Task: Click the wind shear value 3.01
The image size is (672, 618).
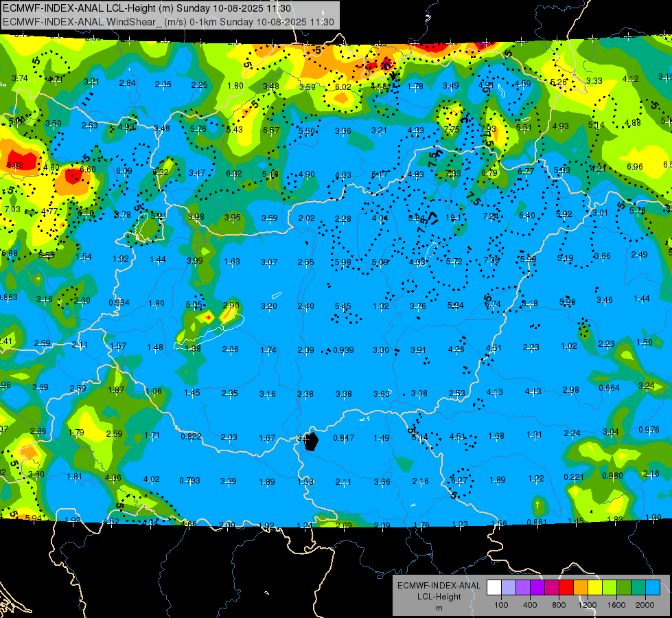Action: [600, 213]
